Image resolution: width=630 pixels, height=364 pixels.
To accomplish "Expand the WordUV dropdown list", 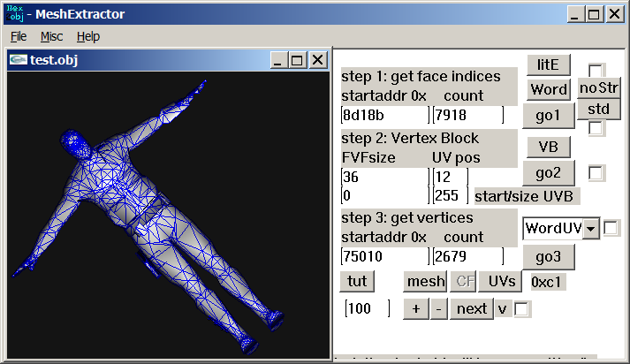I will [x=591, y=229].
